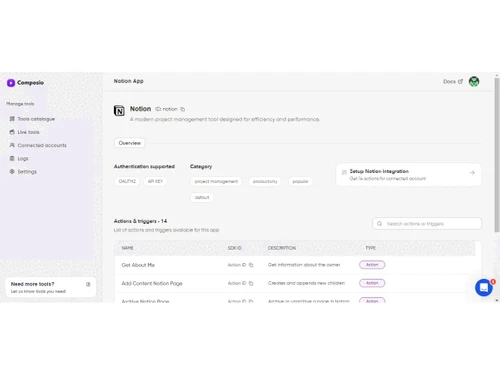The image size is (500, 375).
Task: Click 'Creates and appends new children' description
Action: pyautogui.click(x=306, y=283)
